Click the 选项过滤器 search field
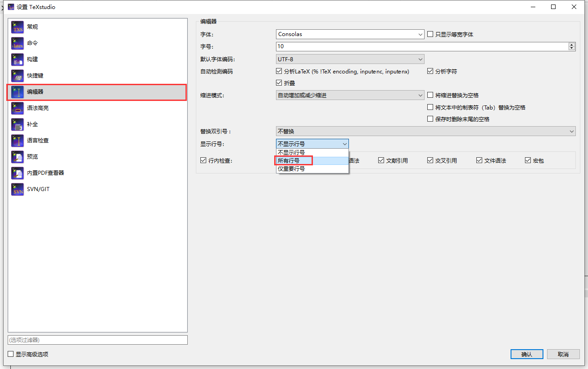Screen dimensions: 588x369 tap(98, 340)
